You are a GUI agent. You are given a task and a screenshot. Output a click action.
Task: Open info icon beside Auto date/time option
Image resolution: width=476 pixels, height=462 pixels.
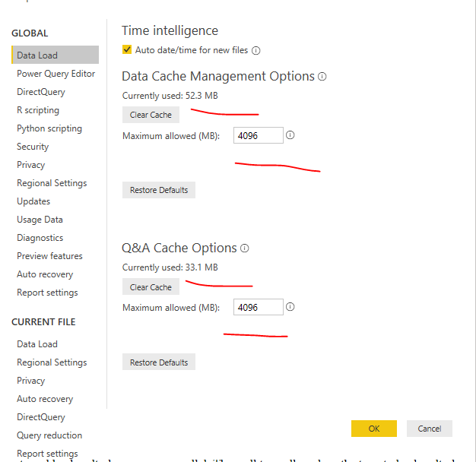pyautogui.click(x=256, y=50)
